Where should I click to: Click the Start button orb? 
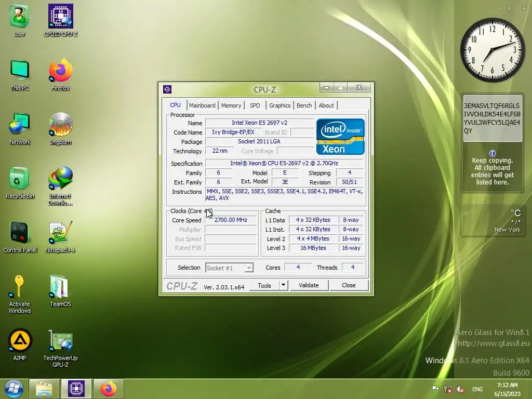coord(14,389)
